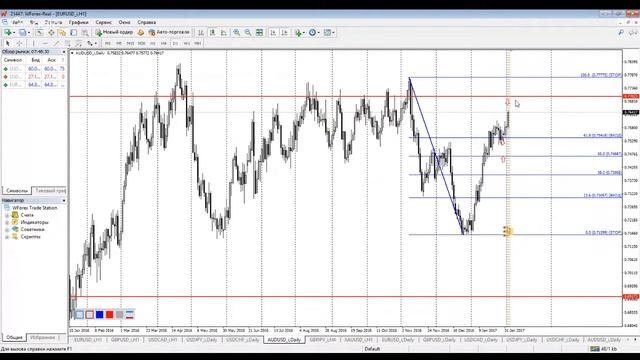Zoom in on the chart
This screenshot has width=640, height=360.
pyautogui.click(x=236, y=32)
